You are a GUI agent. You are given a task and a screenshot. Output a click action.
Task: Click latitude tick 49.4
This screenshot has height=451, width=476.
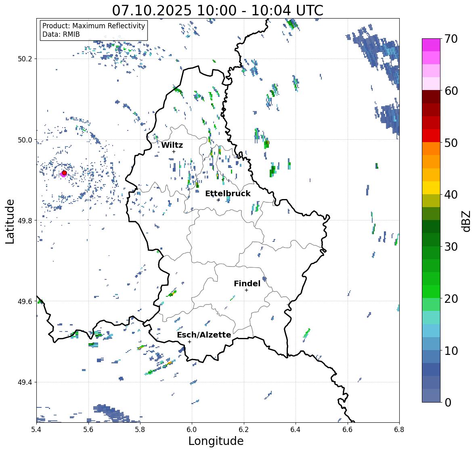(x=25, y=382)
